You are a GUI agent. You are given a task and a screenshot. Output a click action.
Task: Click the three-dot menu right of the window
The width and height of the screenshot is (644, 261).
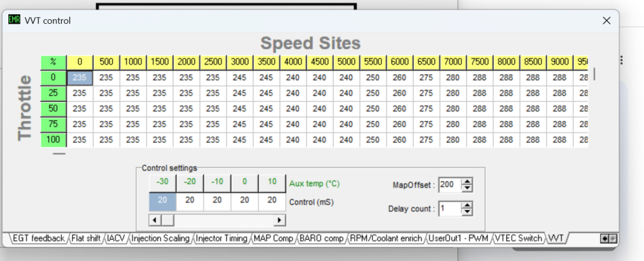pyautogui.click(x=621, y=60)
